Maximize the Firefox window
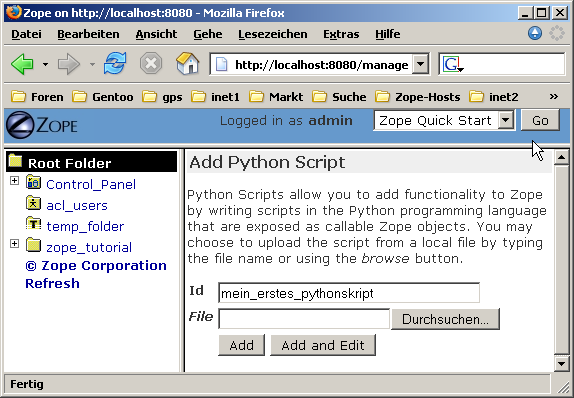574x398 pixels. point(542,13)
